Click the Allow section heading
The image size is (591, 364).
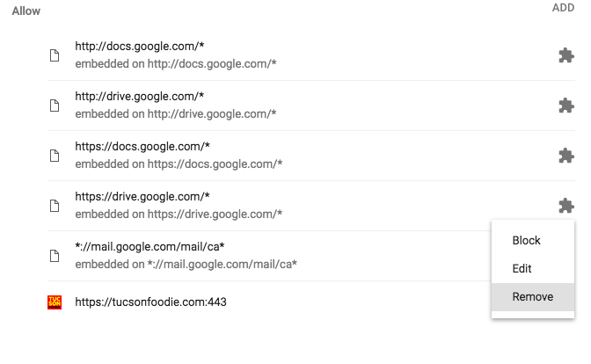tap(26, 11)
